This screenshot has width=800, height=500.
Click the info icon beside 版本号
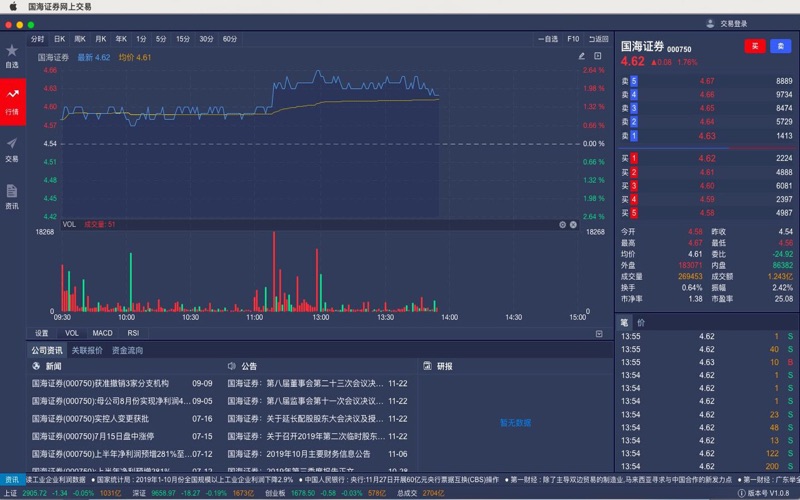(741, 493)
